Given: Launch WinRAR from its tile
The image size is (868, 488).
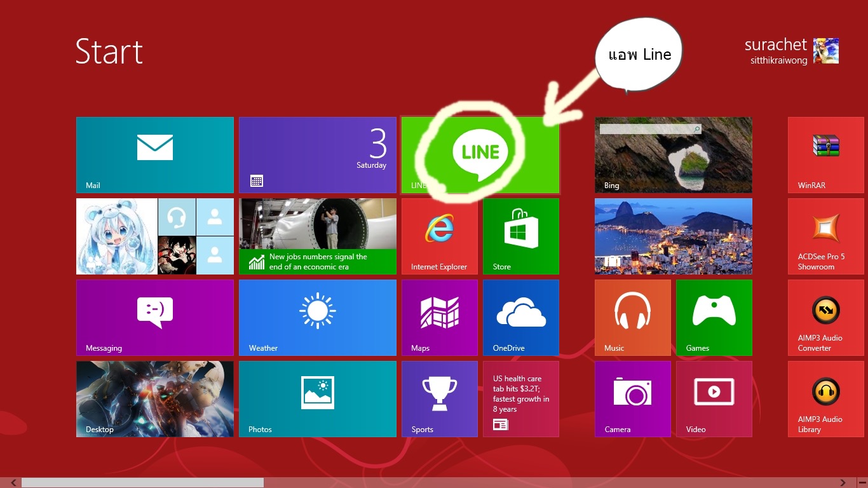Looking at the screenshot, I should point(826,155).
